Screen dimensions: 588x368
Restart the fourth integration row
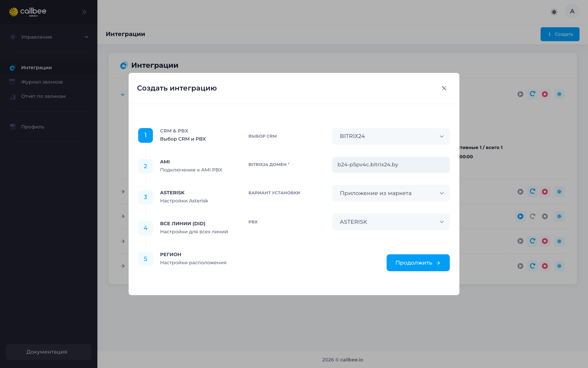(533, 241)
